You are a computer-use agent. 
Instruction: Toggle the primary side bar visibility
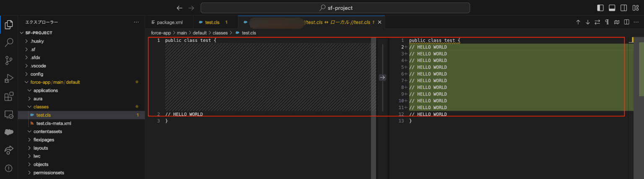tap(600, 8)
